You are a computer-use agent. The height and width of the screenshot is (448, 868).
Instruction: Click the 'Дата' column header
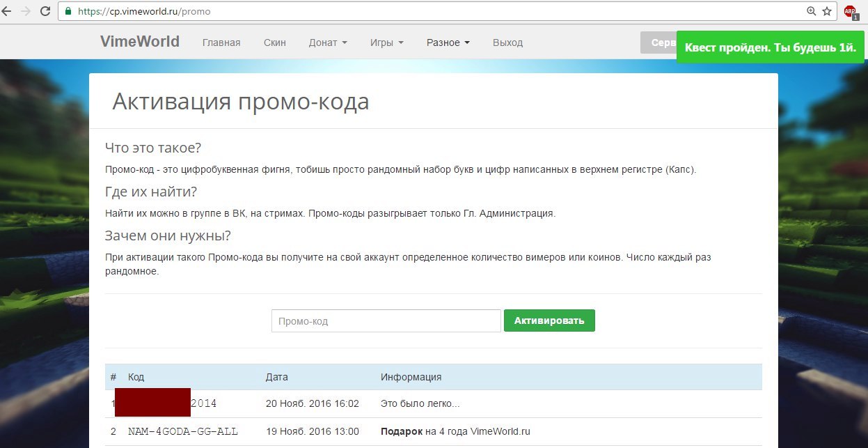pos(277,377)
